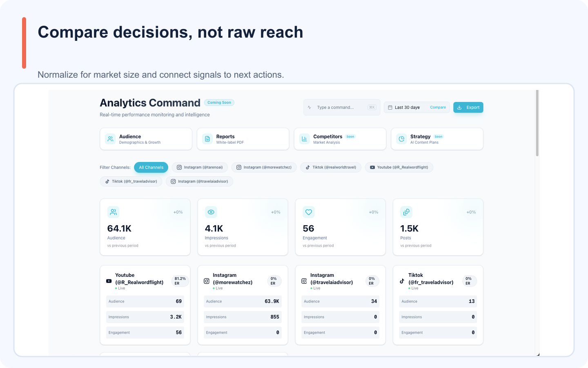
Task: Open the Reports White-label PDF card
Action: (x=243, y=139)
